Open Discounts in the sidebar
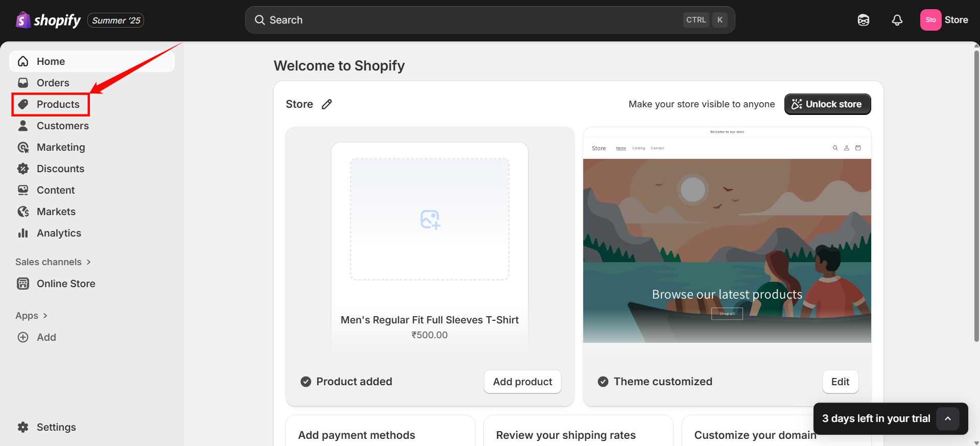Screen dimensions: 980x446 tap(92, 169)
